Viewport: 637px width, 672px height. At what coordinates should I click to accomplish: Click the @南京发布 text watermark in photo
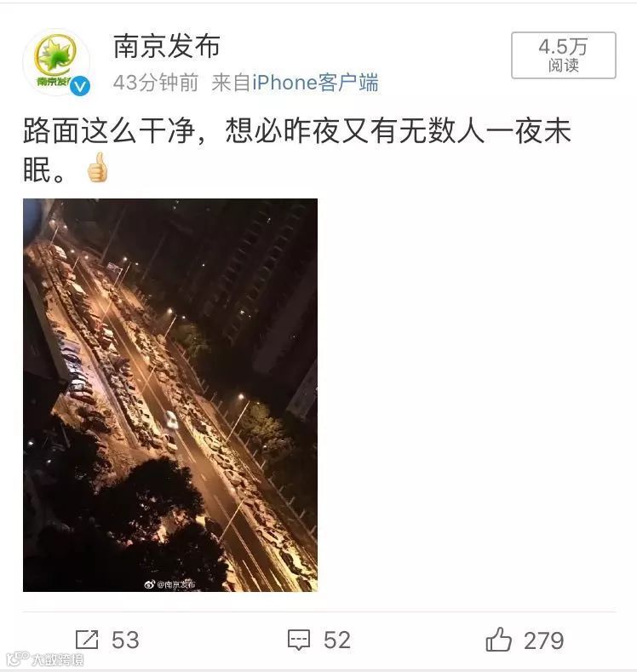pyautogui.click(x=176, y=584)
